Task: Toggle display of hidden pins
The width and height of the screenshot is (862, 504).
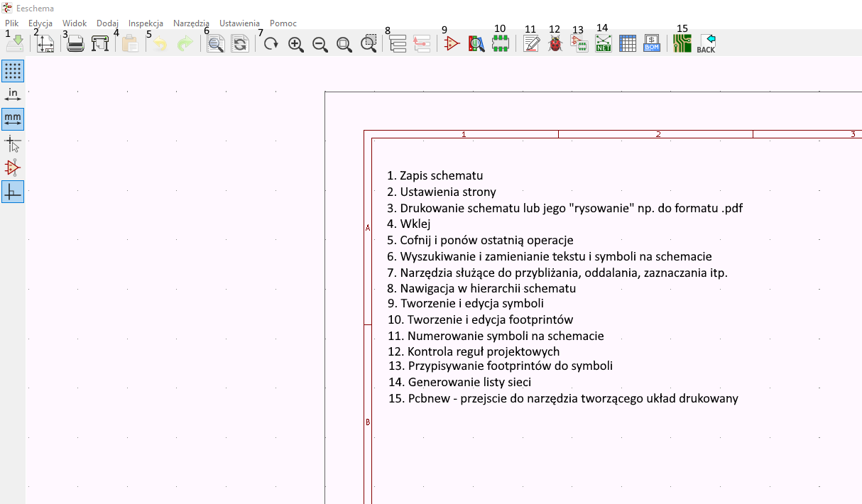Action: coord(13,168)
